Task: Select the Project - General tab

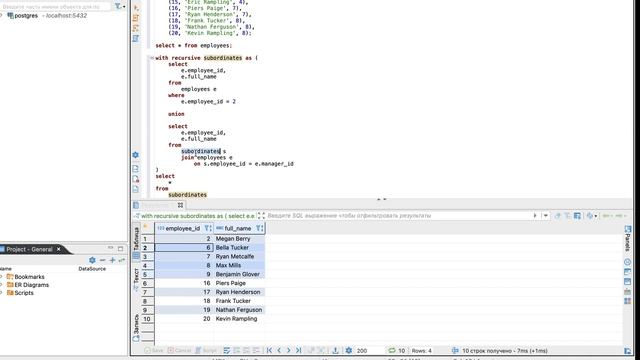Action: click(29, 249)
